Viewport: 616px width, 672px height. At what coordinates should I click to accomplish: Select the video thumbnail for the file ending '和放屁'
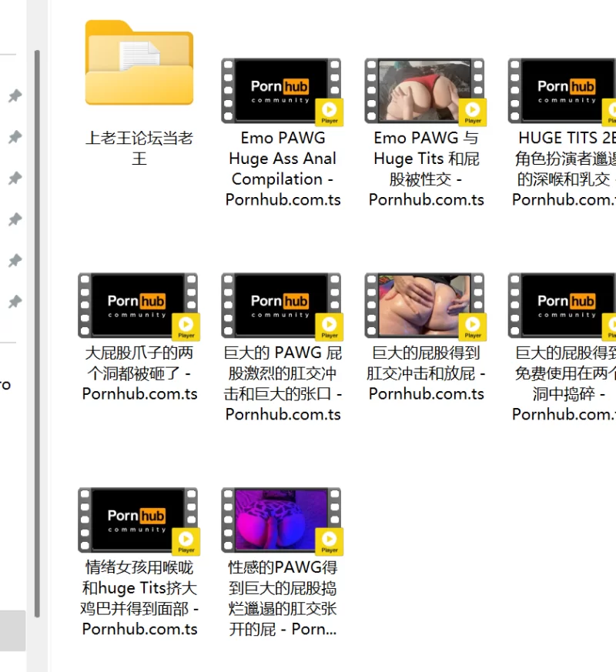pyautogui.click(x=425, y=306)
